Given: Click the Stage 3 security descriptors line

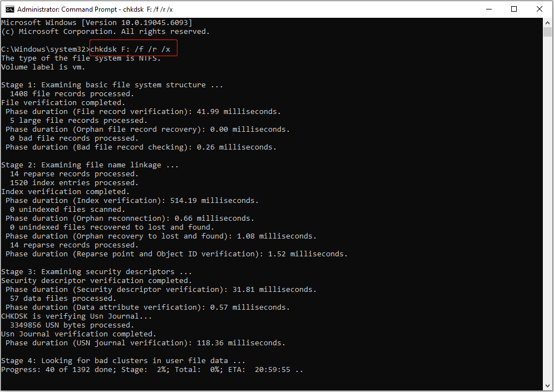Looking at the screenshot, I should (95, 271).
